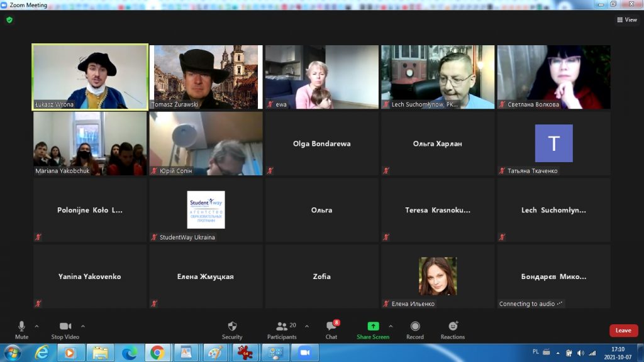
Task: Select Łukasz Wrona's video tile
Action: [90, 77]
